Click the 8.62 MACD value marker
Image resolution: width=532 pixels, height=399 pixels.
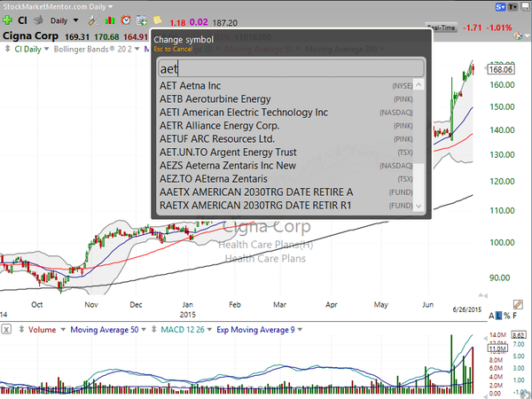point(519,335)
